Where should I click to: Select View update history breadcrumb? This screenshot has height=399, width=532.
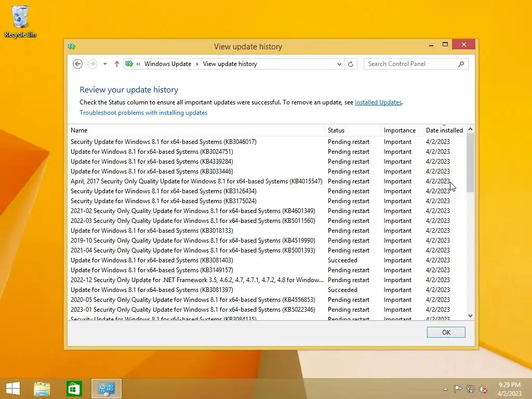(x=230, y=64)
